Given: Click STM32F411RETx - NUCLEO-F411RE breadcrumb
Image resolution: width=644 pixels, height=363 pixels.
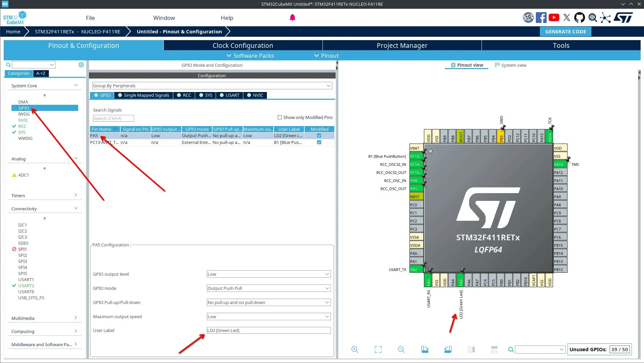Looking at the screenshot, I should pyautogui.click(x=78, y=32).
